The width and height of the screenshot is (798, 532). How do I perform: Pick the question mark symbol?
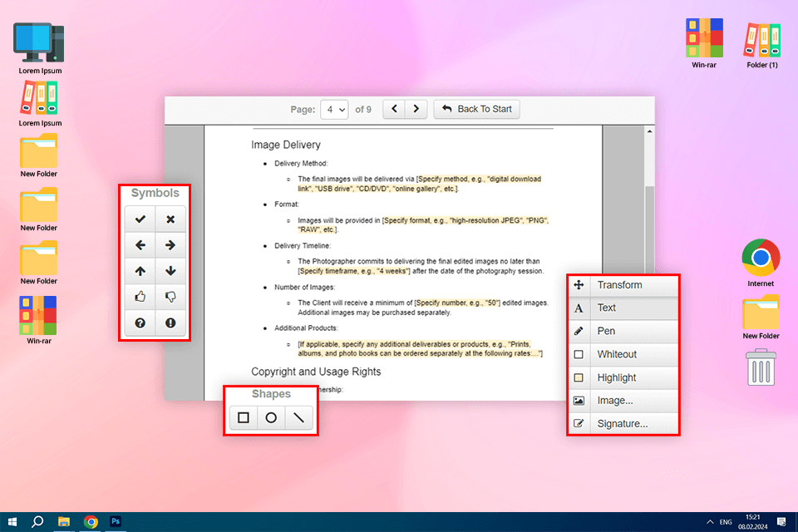tap(140, 323)
